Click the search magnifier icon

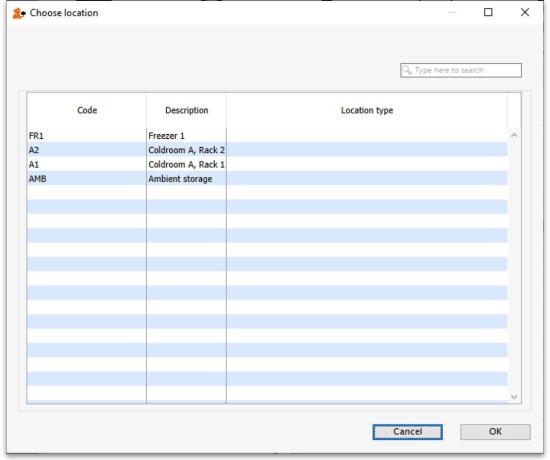(x=407, y=70)
